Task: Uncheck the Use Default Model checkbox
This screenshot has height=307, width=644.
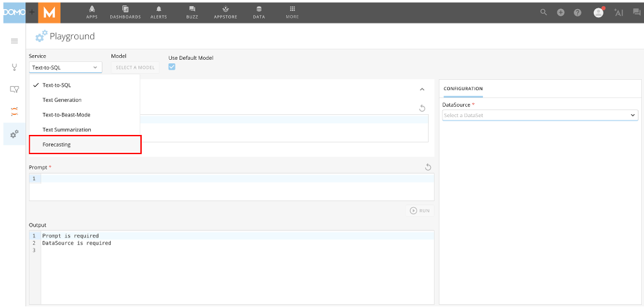Action: click(172, 67)
